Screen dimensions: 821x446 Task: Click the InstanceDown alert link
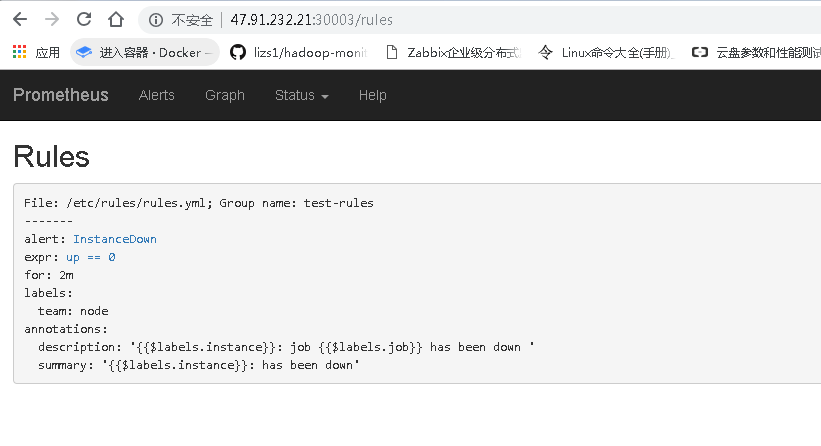point(115,239)
